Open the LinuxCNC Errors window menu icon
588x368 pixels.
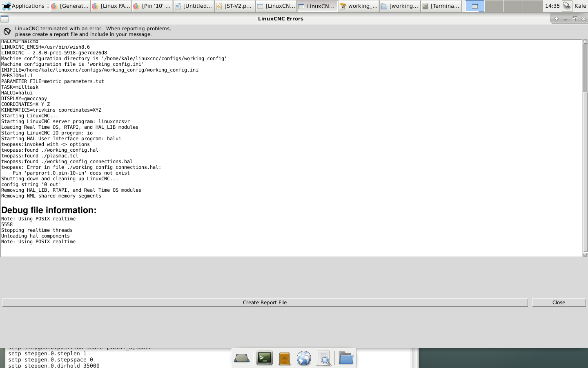click(4, 18)
